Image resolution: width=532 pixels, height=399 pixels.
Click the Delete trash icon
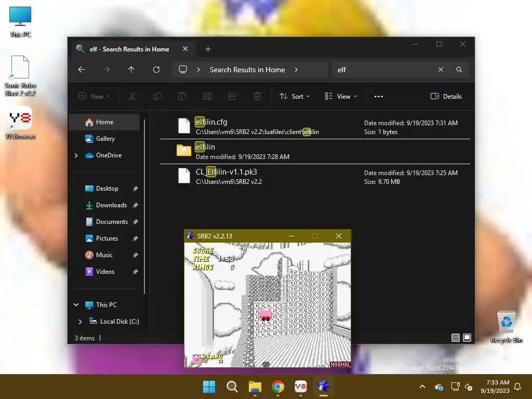257,96
